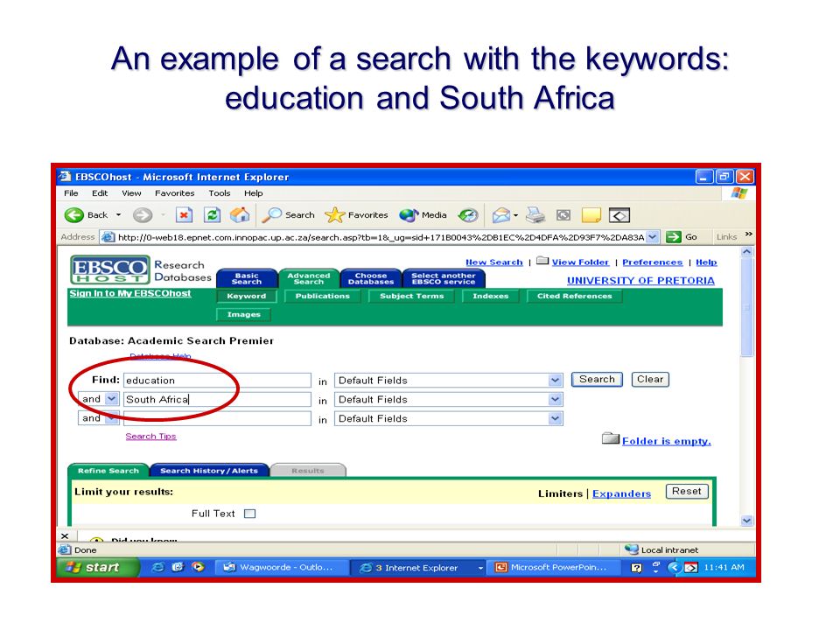The image size is (840, 630).
Task: Click the Subject Terms button
Action: [x=411, y=297]
